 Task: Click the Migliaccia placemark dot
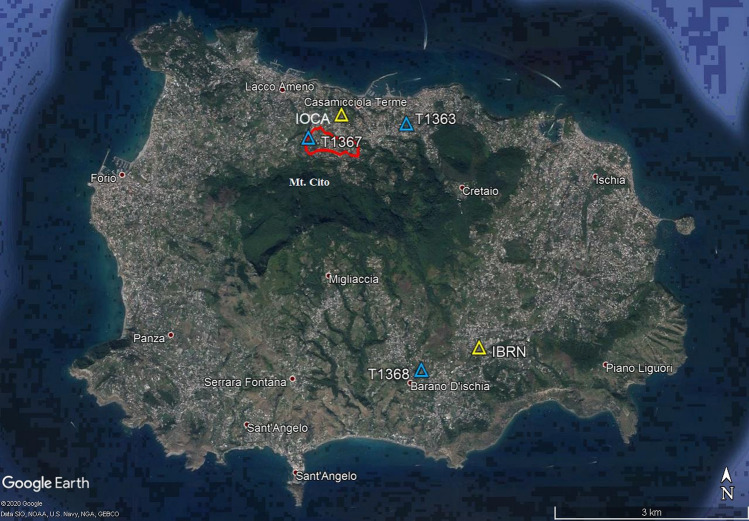(x=330, y=276)
